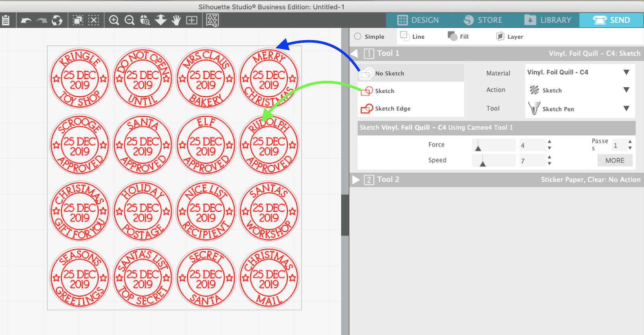Select the DO NOT OPEN UNTIL stamp
The width and height of the screenshot is (644, 335).
(143, 79)
